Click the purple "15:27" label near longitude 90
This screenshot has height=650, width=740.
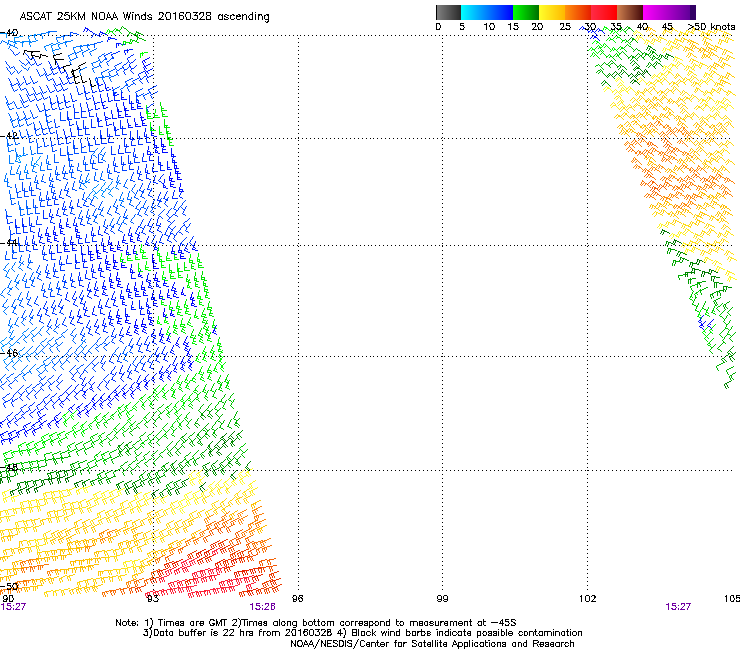13,607
